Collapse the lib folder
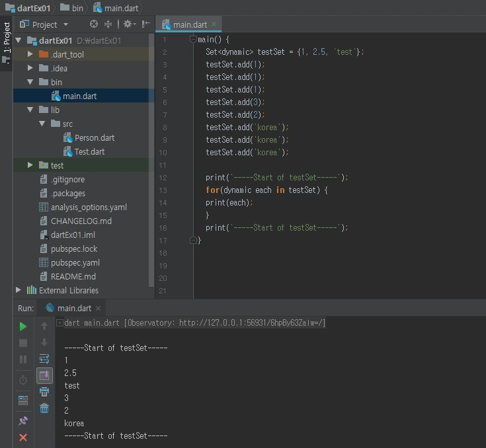Screen dimensions: 486x448 pos(30,110)
